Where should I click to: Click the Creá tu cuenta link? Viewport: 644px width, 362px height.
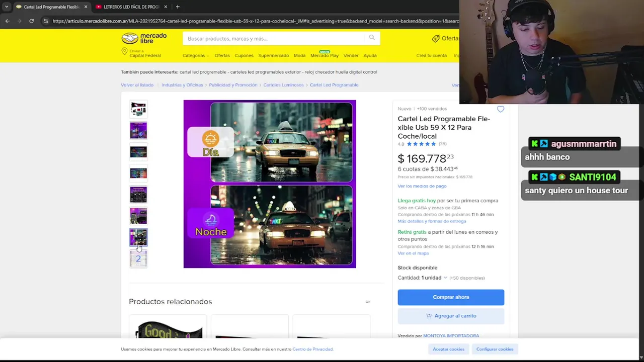click(x=431, y=55)
